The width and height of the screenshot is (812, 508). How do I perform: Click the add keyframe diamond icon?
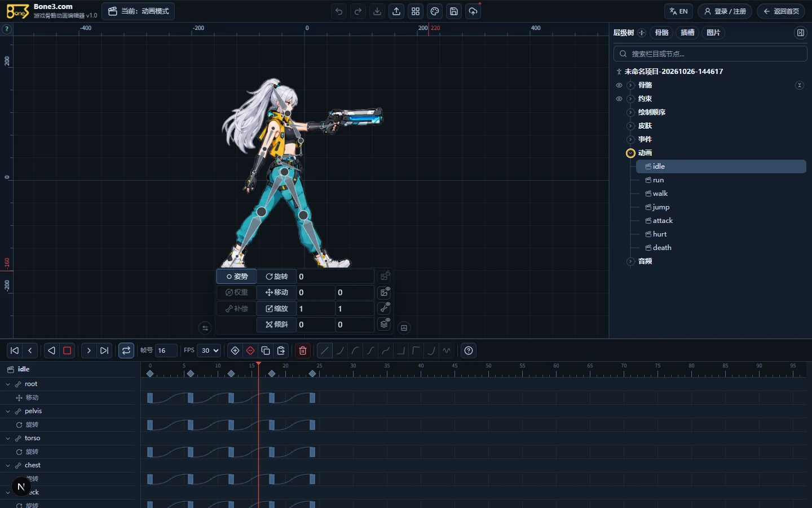[235, 351]
